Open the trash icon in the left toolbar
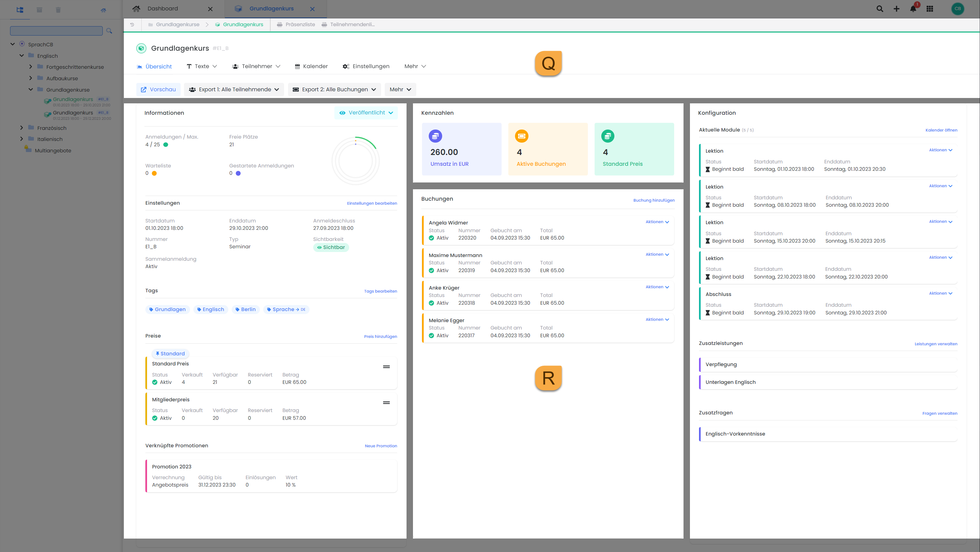This screenshot has height=552, width=980. (x=58, y=9)
